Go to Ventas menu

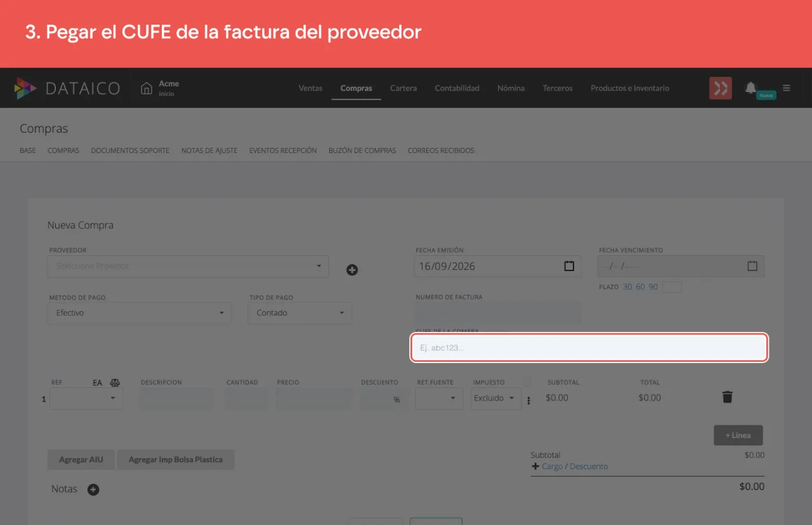(310, 88)
